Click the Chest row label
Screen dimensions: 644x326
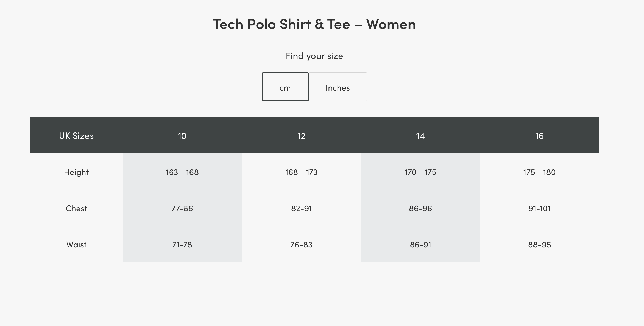coord(76,208)
